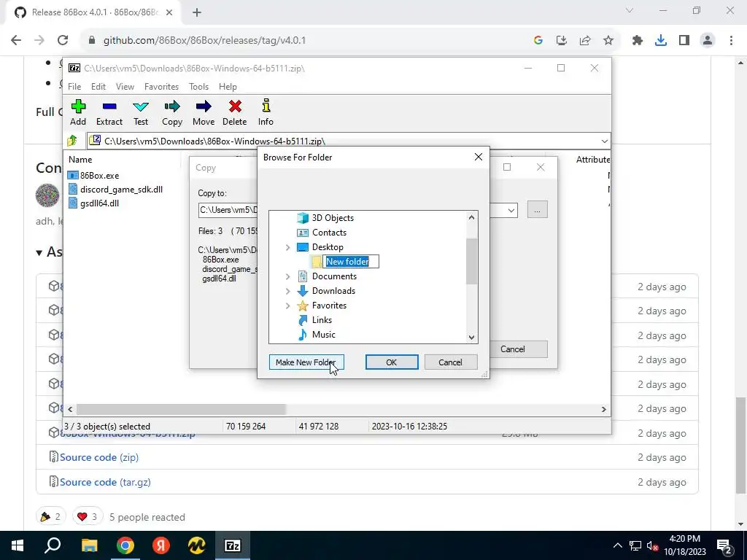
Task: Collapse the Assets section triangle
Action: click(x=39, y=253)
